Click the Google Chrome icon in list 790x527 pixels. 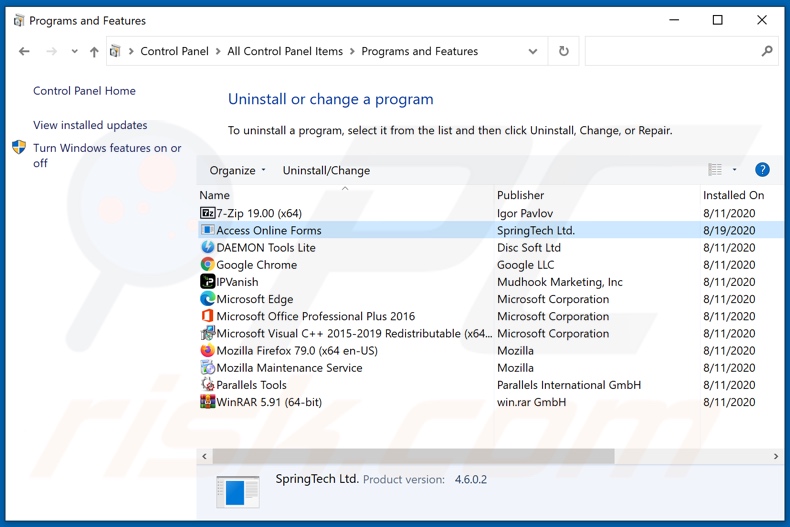tap(208, 265)
